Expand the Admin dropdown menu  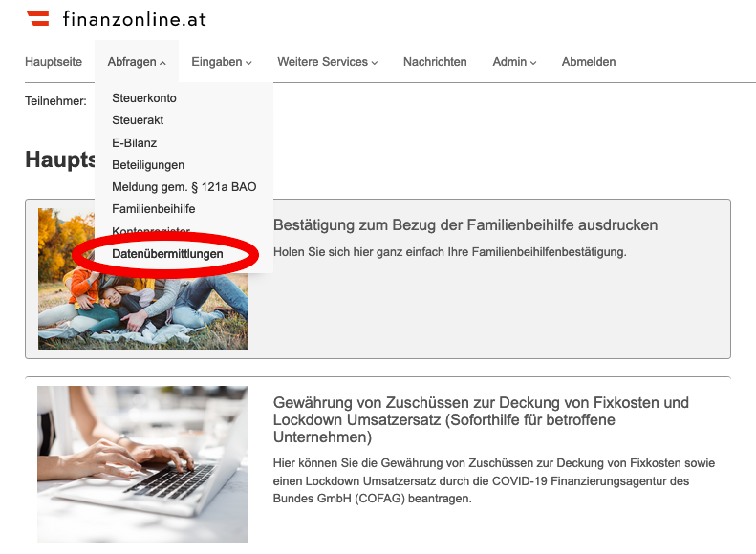point(514,62)
